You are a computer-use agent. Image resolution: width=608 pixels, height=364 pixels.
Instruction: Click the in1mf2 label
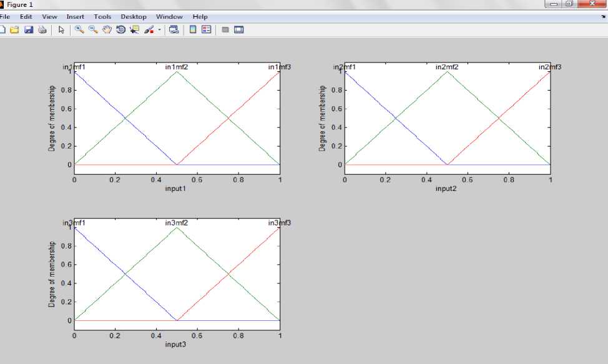tap(177, 67)
